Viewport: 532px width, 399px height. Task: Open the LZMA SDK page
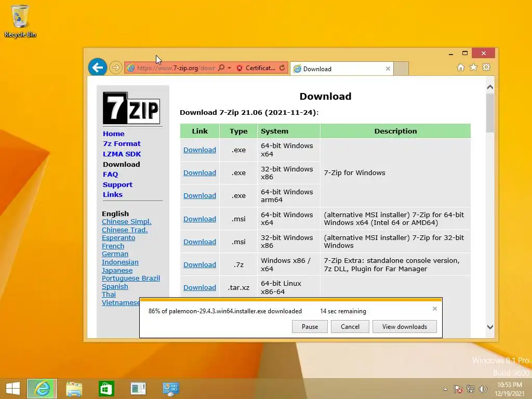(122, 154)
